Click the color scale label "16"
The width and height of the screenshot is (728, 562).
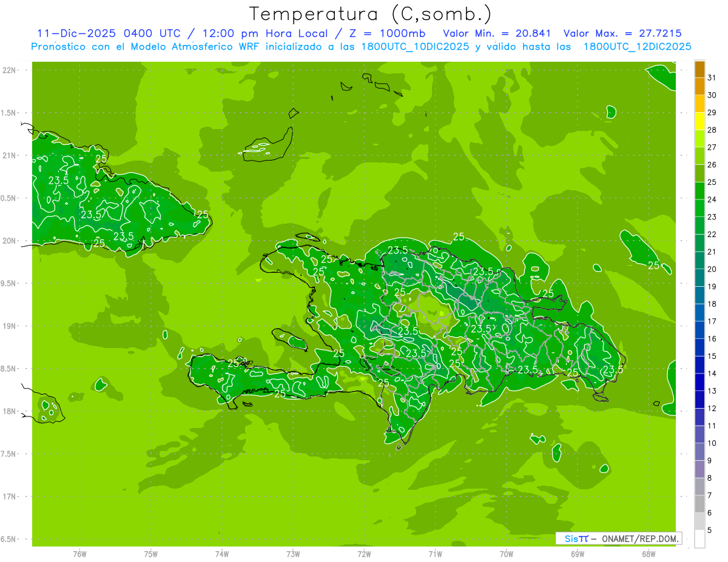click(x=712, y=339)
